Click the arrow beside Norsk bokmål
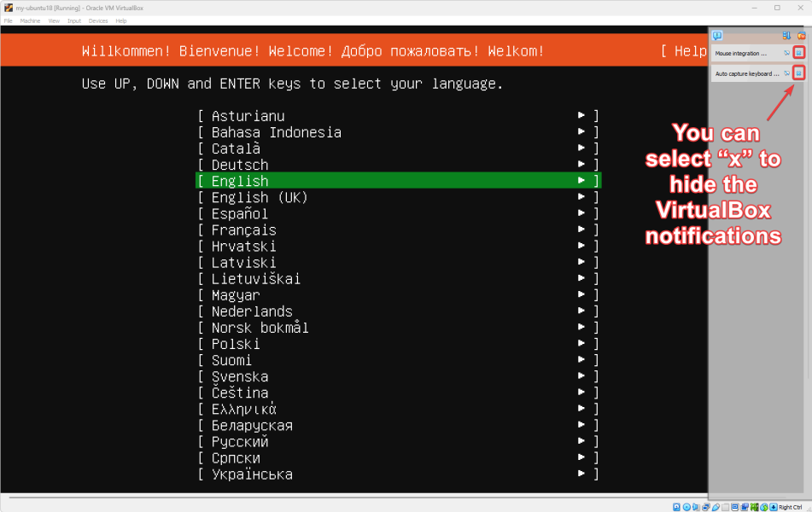The image size is (812, 512). tap(581, 327)
